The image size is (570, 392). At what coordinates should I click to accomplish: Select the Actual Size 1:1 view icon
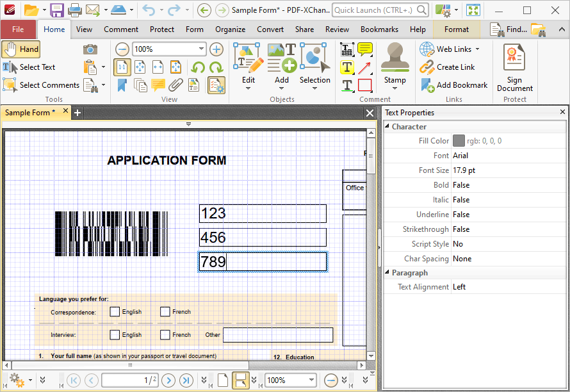point(122,67)
